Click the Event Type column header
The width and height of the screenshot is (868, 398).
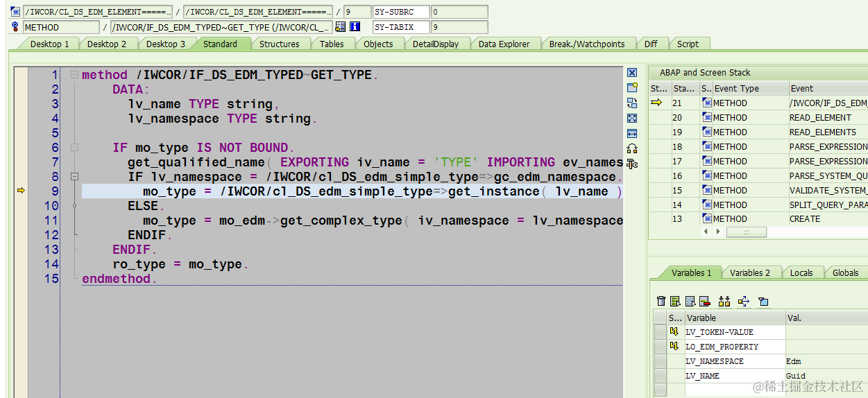pyautogui.click(x=751, y=88)
